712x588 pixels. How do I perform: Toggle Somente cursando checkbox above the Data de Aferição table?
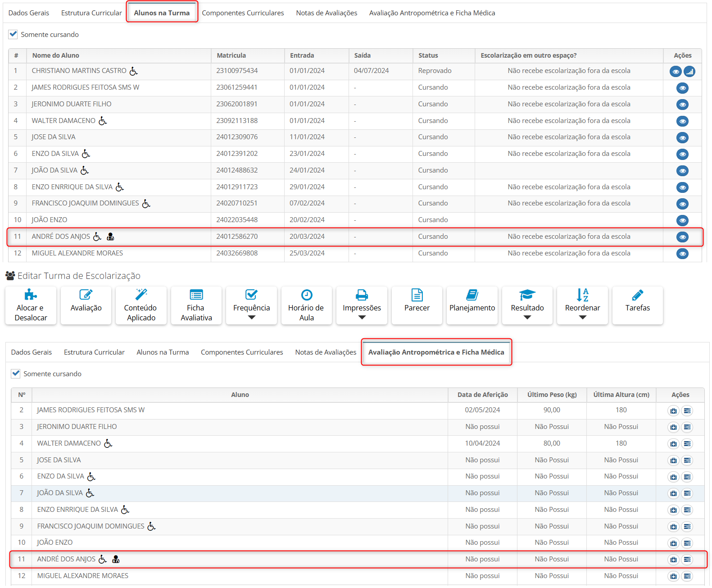coord(16,374)
